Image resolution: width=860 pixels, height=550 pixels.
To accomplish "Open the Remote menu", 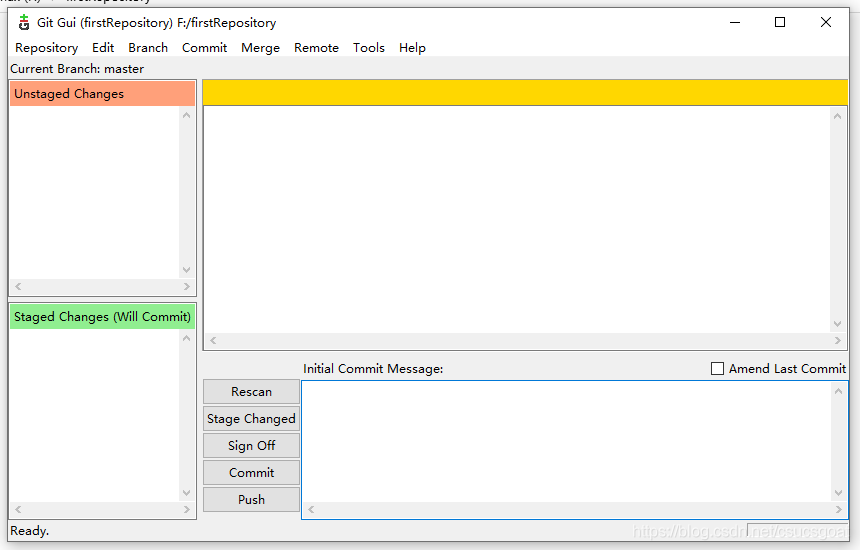I will [316, 48].
